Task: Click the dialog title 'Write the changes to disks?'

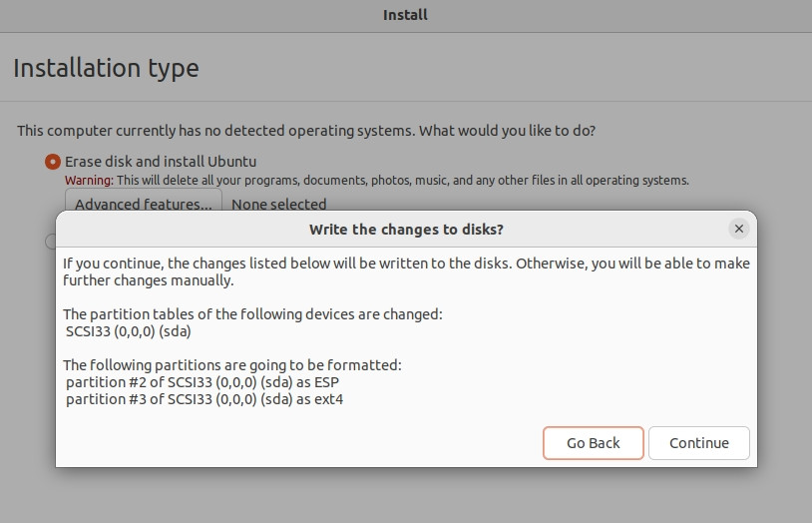Action: (406, 230)
